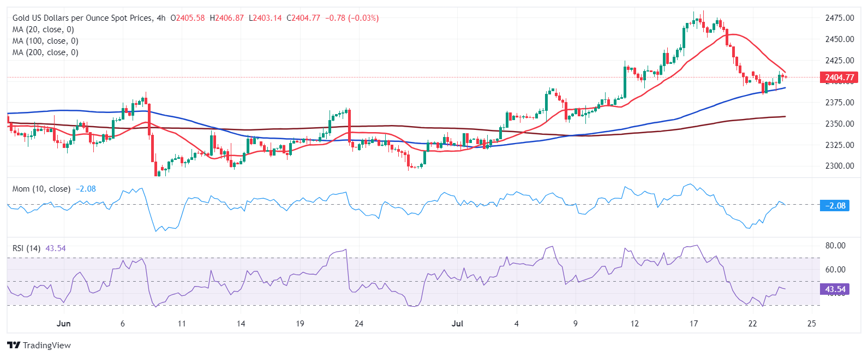Click the 80.00 level on RSI scale
Screen dimensions: 868x357
[835, 246]
